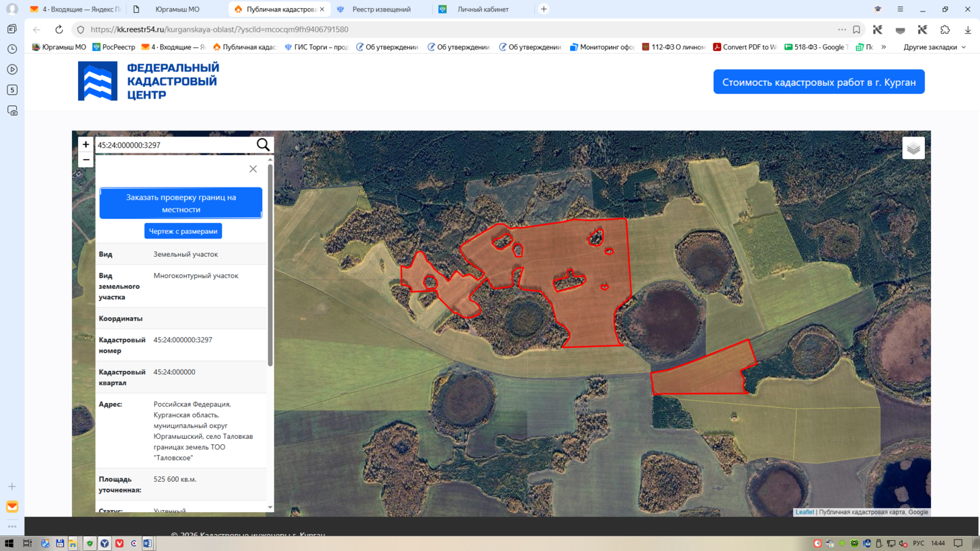
Task: Click Стоимость кадастровых работ в г. Курган
Action: (x=819, y=82)
